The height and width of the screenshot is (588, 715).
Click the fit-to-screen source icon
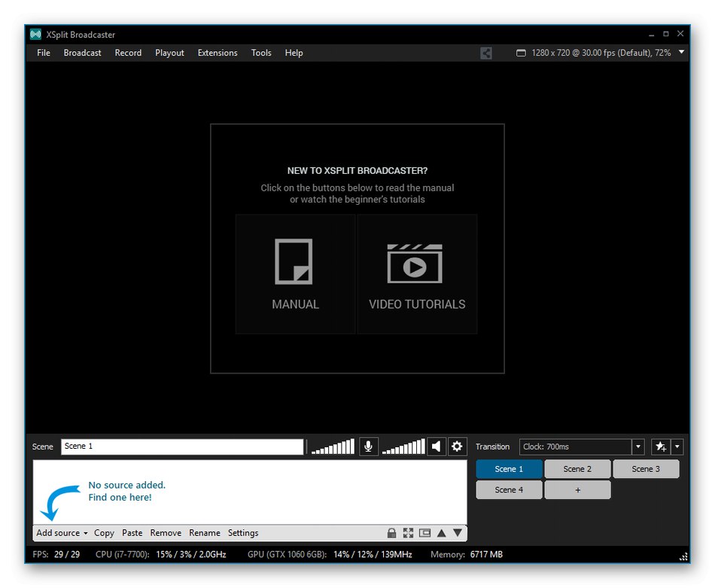[408, 533]
